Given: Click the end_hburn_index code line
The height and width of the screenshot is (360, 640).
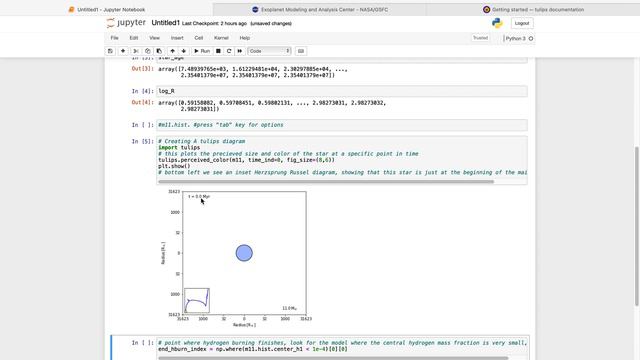Looking at the screenshot, I should (253, 349).
